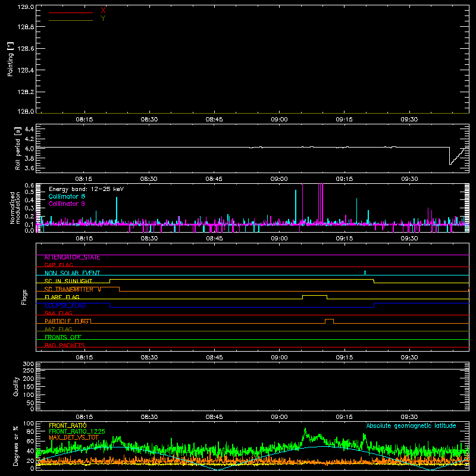Click the 128.6 tick on Pointing axis
Image resolution: width=476 pixels, height=476 pixels.
coord(26,49)
